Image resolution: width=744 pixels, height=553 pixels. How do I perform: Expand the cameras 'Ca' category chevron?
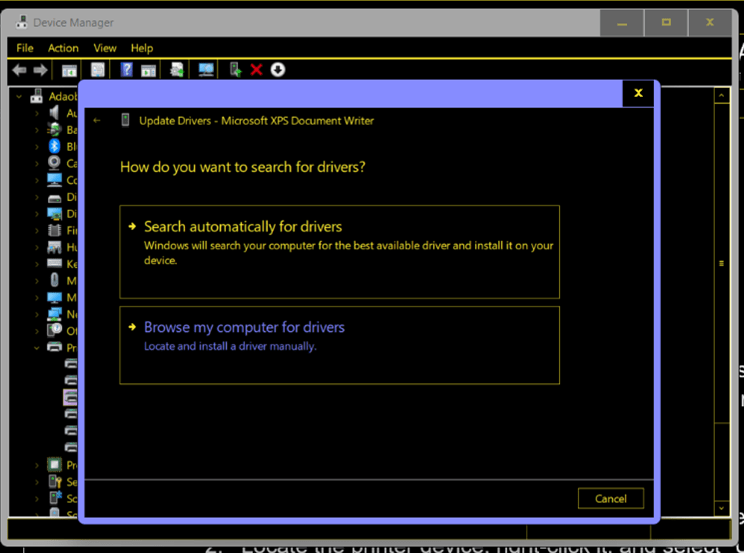pyautogui.click(x=37, y=163)
